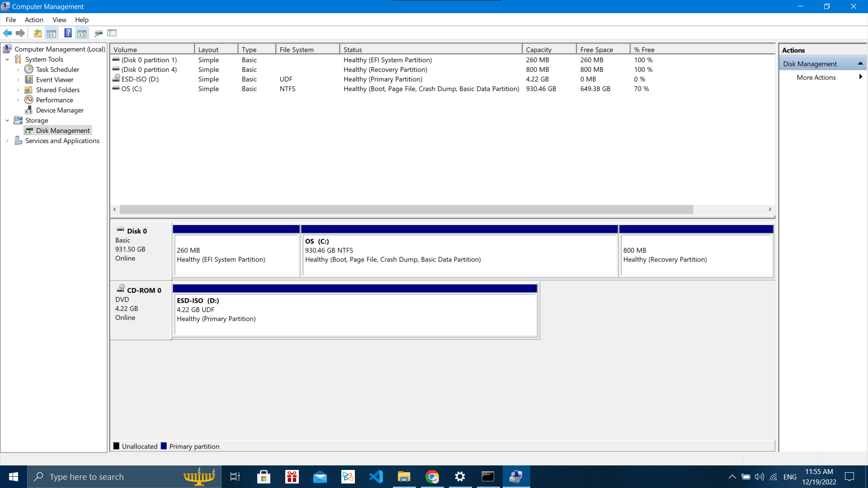Click the Disk Management icon in the sidebar
This screenshot has width=868, height=488.
coord(29,130)
